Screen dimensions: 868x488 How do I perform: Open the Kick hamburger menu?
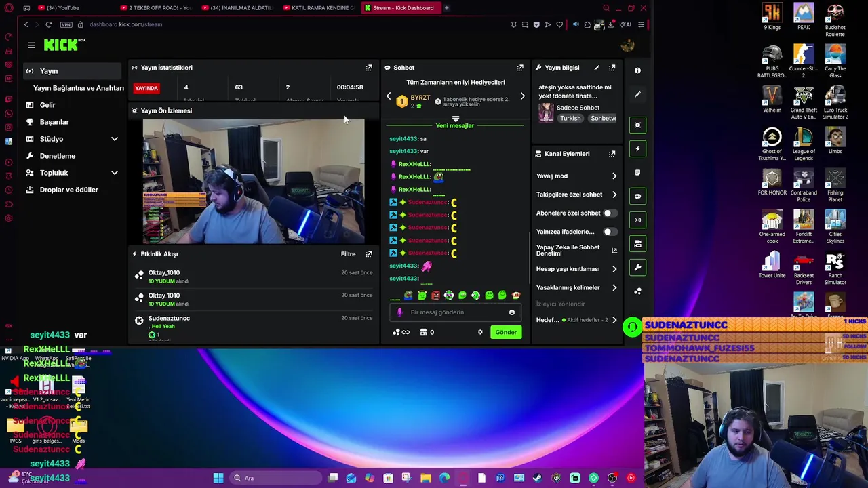pyautogui.click(x=31, y=45)
